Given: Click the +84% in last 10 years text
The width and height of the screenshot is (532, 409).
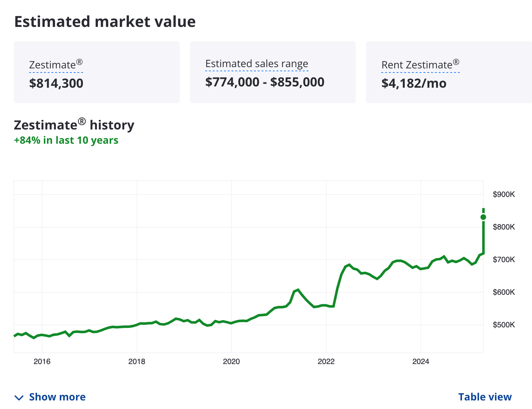Looking at the screenshot, I should 66,140.
